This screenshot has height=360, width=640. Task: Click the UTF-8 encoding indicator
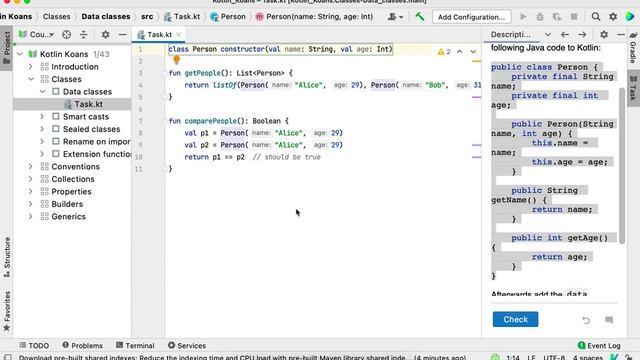click(554, 357)
